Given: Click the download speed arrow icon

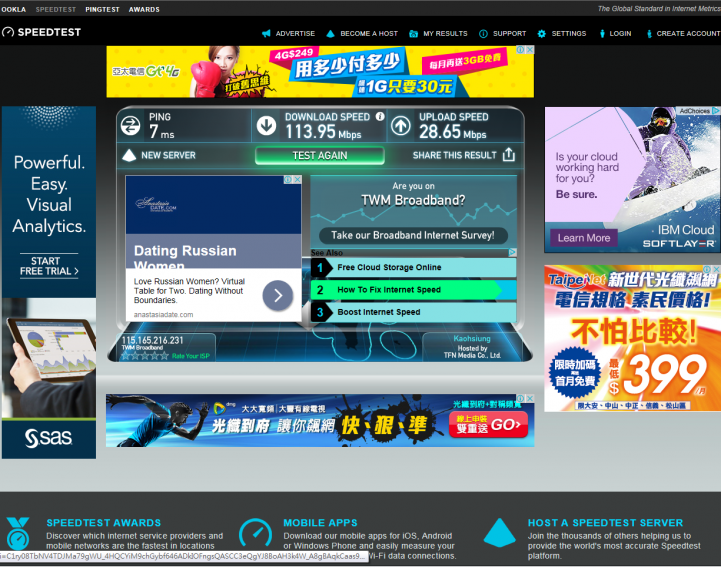Looking at the screenshot, I should coord(266,126).
